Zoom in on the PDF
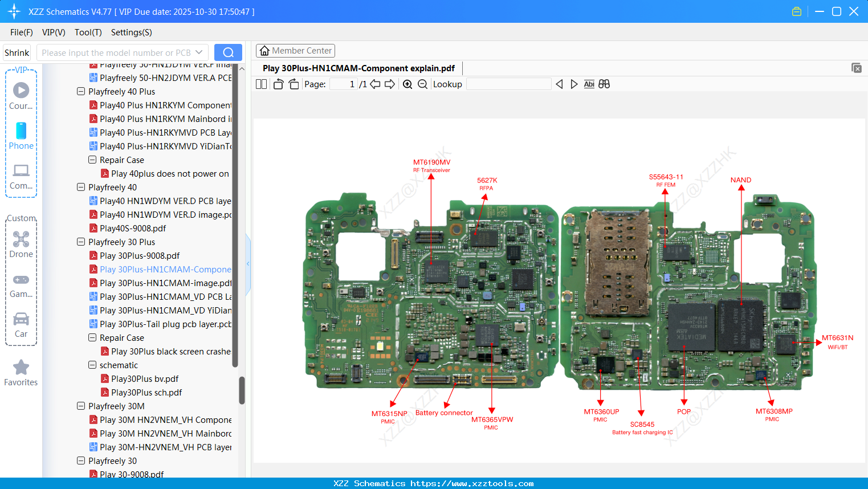 point(407,84)
